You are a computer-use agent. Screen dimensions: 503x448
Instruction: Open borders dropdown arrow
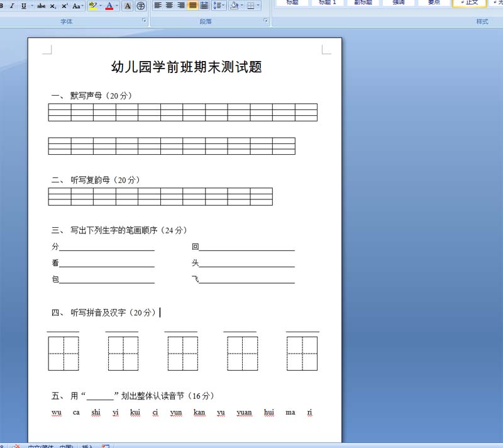pyautogui.click(x=258, y=6)
